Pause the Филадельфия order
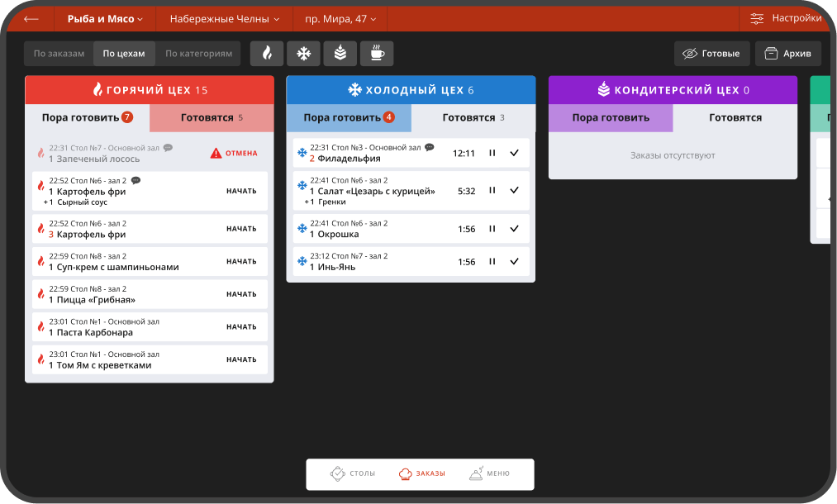The width and height of the screenshot is (837, 504). point(492,153)
